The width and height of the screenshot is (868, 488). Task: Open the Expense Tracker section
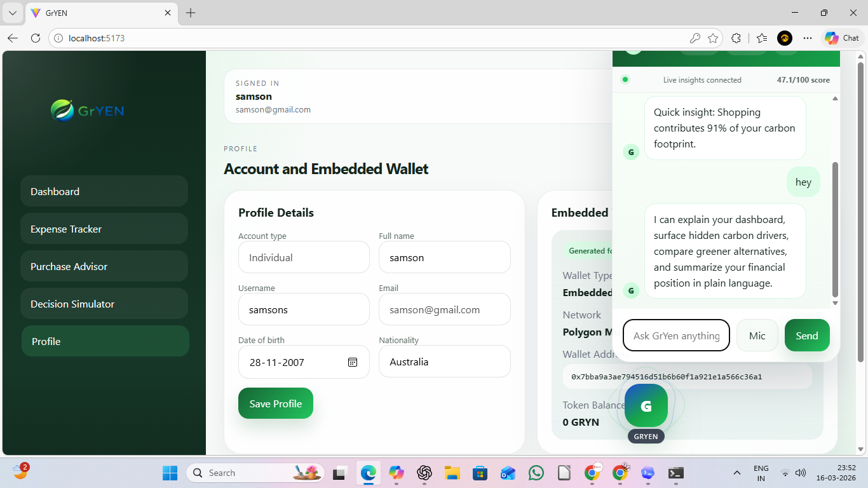(104, 229)
